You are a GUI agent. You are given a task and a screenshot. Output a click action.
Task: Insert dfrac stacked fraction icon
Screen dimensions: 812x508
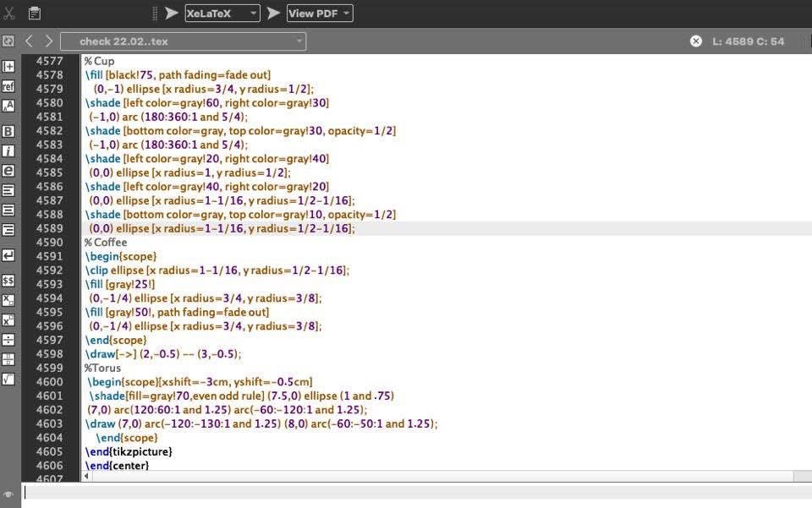point(8,359)
